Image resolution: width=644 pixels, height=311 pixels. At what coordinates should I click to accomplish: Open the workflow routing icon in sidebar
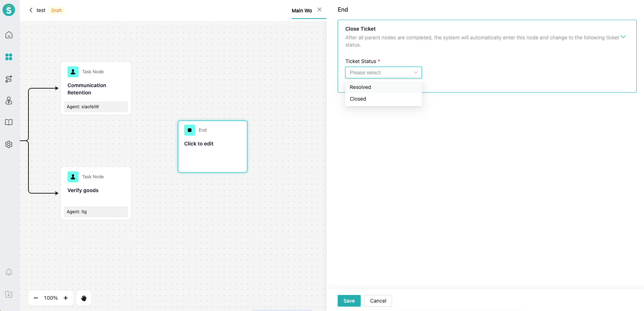coord(9,79)
